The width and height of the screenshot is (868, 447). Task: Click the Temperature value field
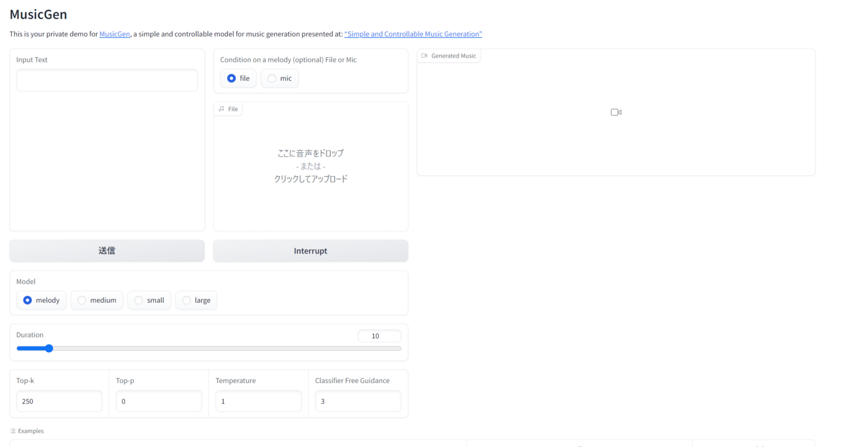click(x=258, y=401)
